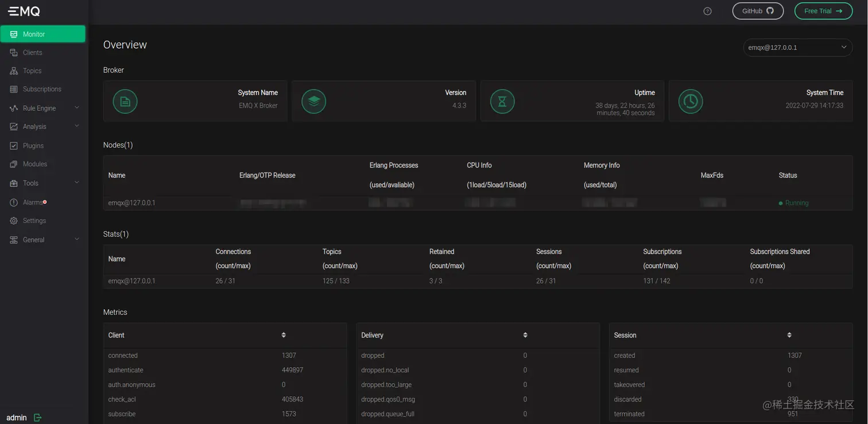This screenshot has height=424, width=868.
Task: Expand the General submenu chevron
Action: click(77, 240)
